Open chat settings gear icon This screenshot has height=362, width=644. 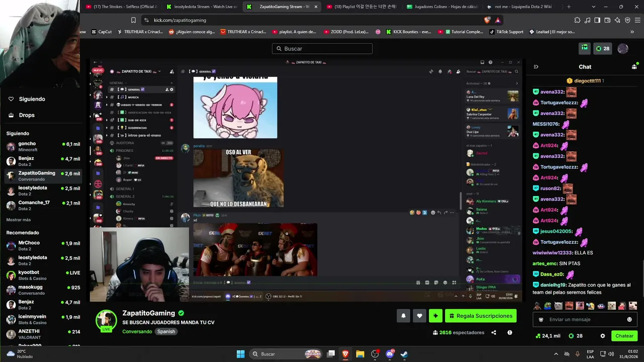[x=603, y=336]
